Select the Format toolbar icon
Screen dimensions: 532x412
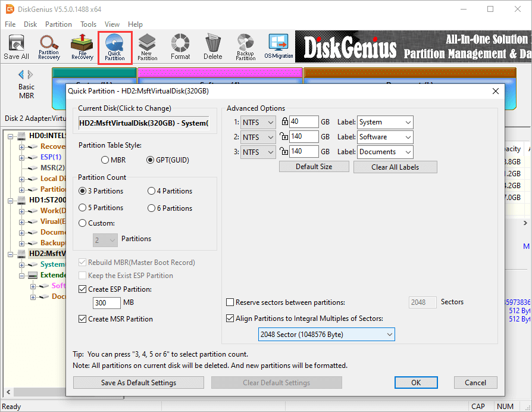pyautogui.click(x=180, y=47)
